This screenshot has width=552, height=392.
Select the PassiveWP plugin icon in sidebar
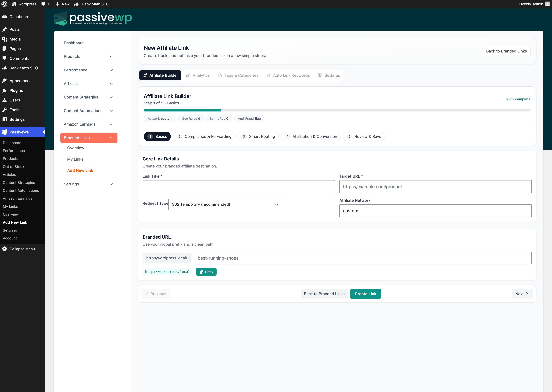(4, 132)
